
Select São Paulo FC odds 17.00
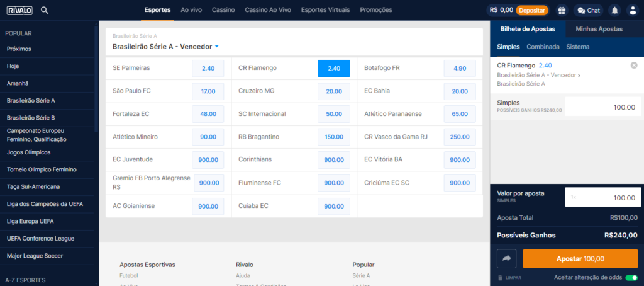tap(208, 91)
